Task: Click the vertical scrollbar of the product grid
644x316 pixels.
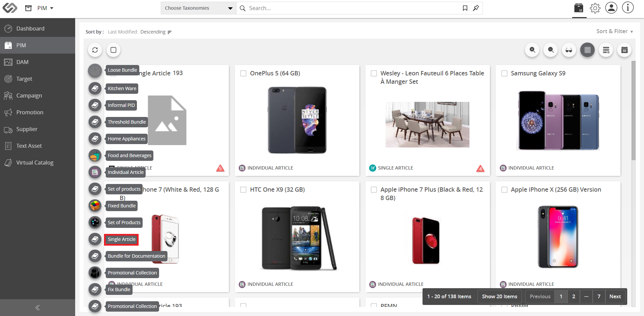Action: click(x=633, y=111)
